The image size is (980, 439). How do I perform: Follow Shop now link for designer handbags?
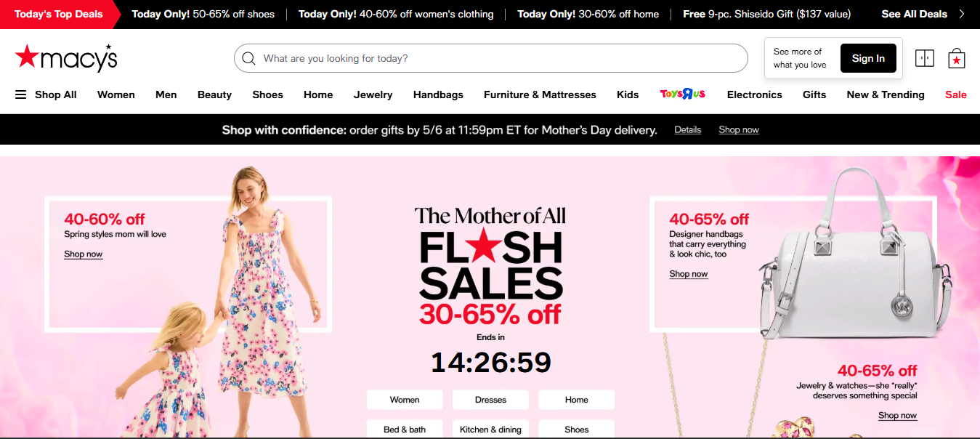pos(689,274)
